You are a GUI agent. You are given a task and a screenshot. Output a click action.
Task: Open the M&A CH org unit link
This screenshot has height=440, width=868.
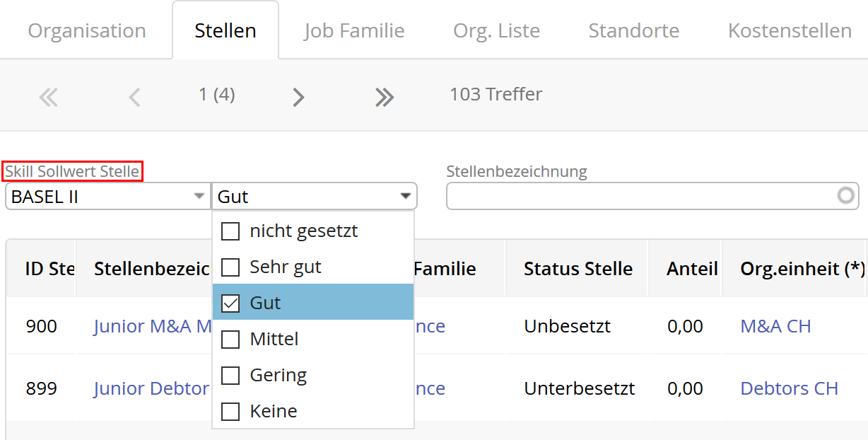pos(775,326)
